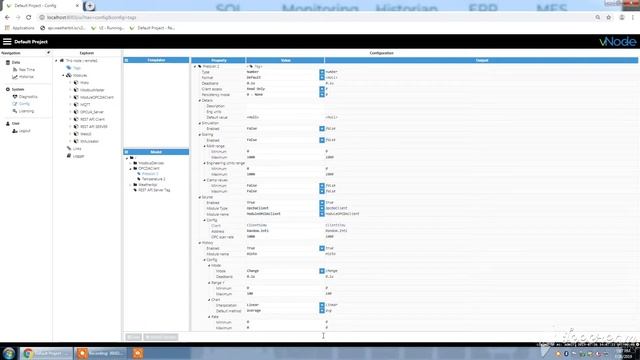Select the REST API SERVER module icon
Viewport: 640px width, 360px height.
(x=76, y=127)
